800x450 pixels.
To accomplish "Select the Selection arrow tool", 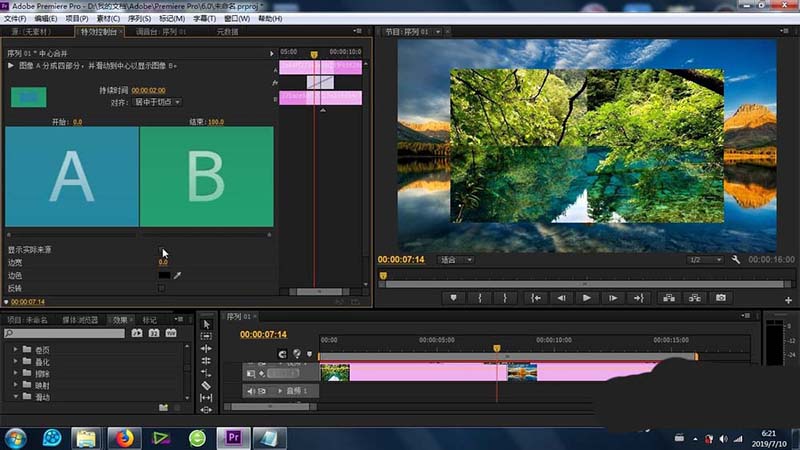I will pos(206,324).
